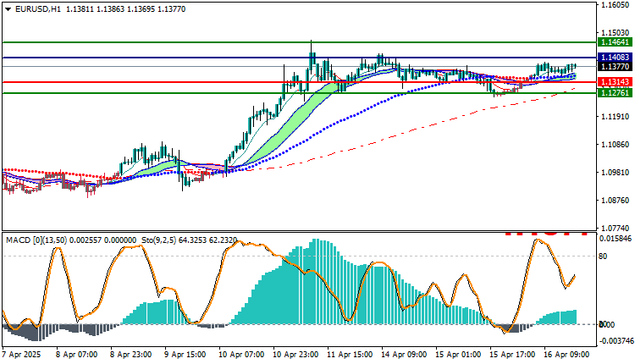The height and width of the screenshot is (364, 635).
Task: Click the 16 Apr 09:00 time label
Action: (566, 355)
